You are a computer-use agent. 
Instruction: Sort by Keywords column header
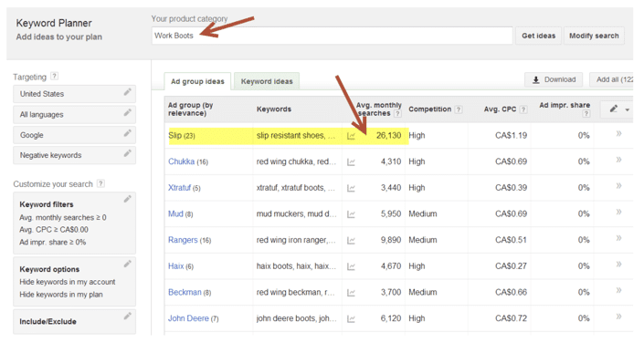(274, 109)
